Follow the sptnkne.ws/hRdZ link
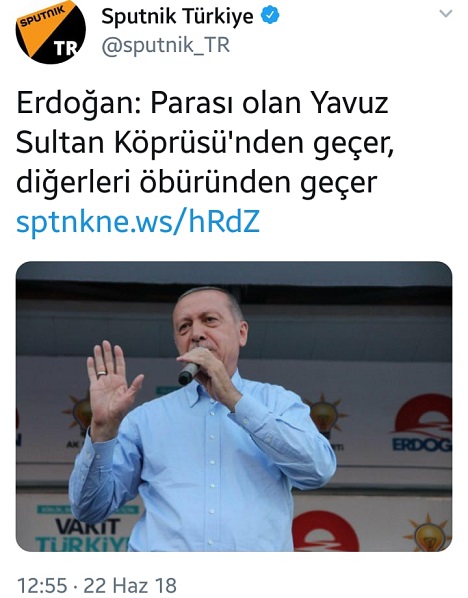The width and height of the screenshot is (468, 598). (x=138, y=222)
